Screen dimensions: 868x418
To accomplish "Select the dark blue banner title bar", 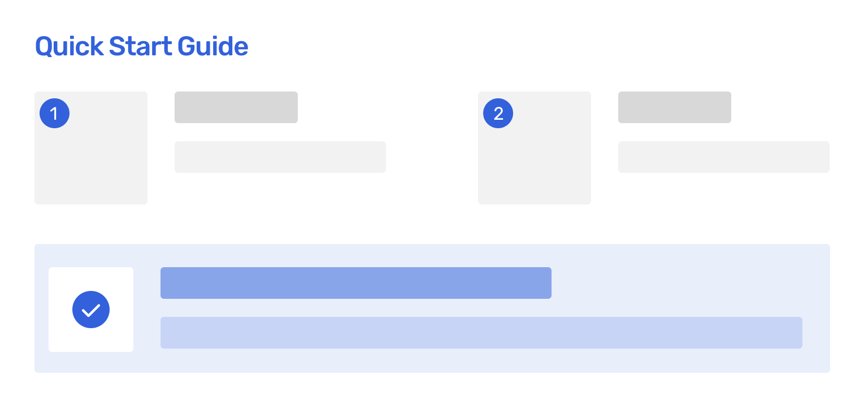I will [x=356, y=283].
